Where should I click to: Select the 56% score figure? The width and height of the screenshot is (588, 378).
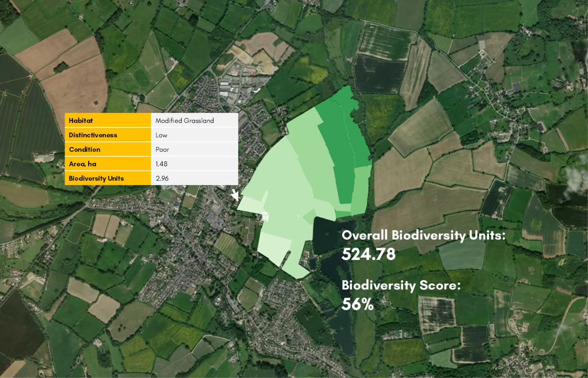click(x=358, y=304)
